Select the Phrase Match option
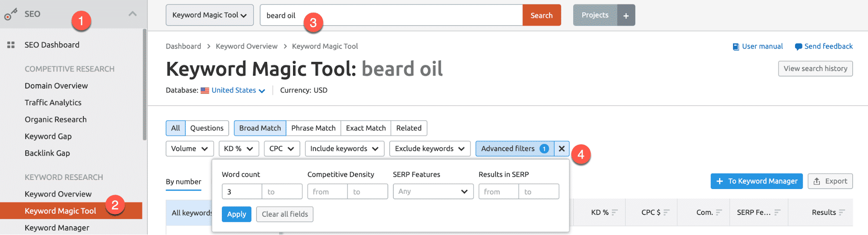The height and width of the screenshot is (235, 868). coord(313,128)
